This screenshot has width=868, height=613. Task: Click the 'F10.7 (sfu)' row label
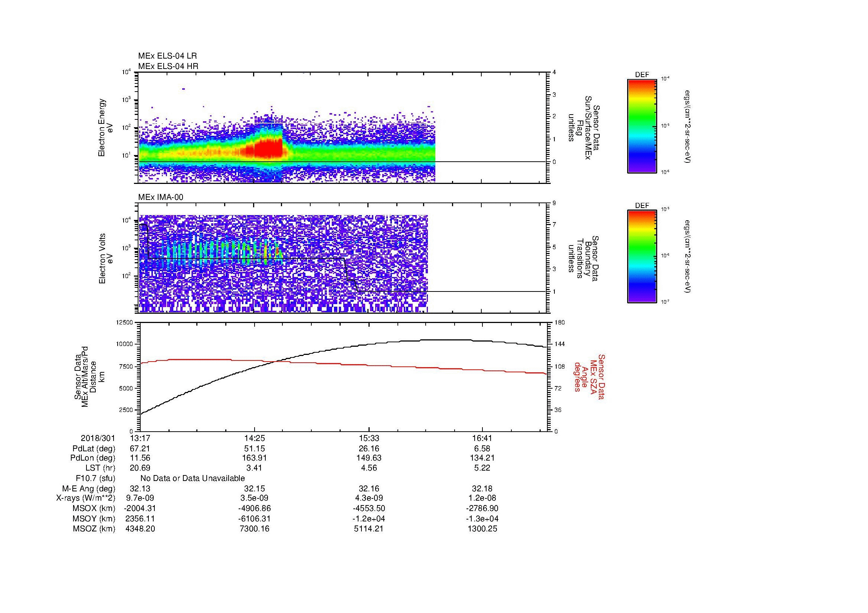coord(95,478)
